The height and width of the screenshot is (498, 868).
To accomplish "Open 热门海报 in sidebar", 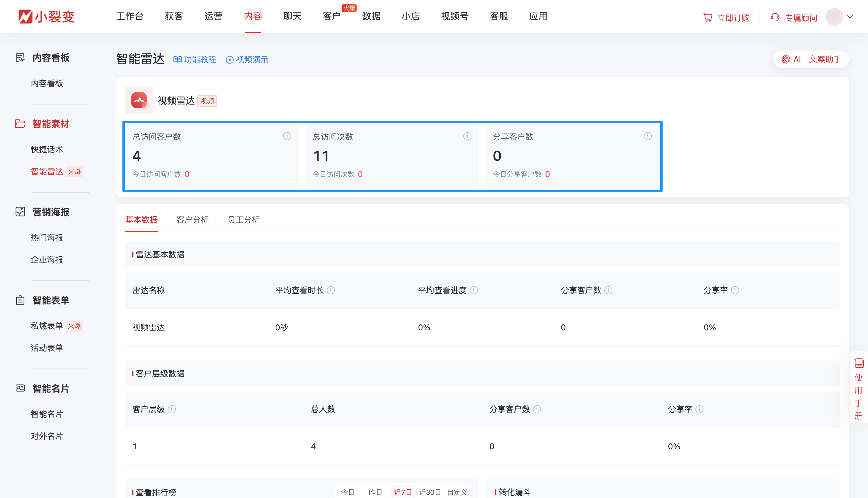I will point(47,238).
